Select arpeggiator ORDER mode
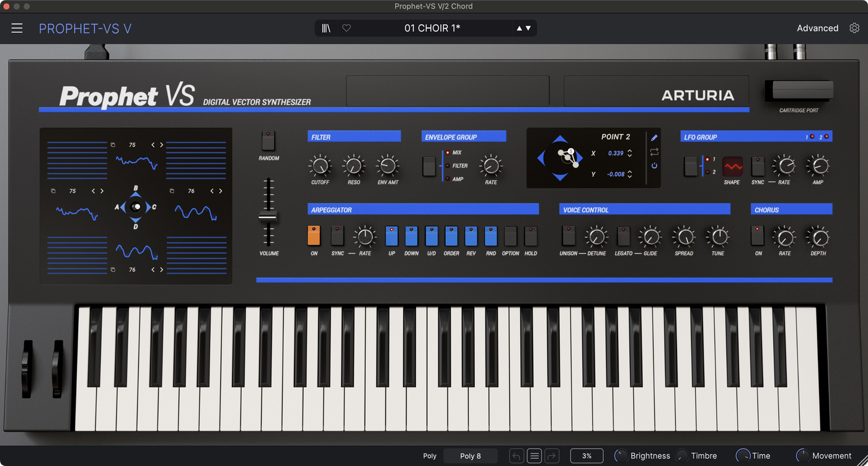868x466 pixels. [451, 236]
